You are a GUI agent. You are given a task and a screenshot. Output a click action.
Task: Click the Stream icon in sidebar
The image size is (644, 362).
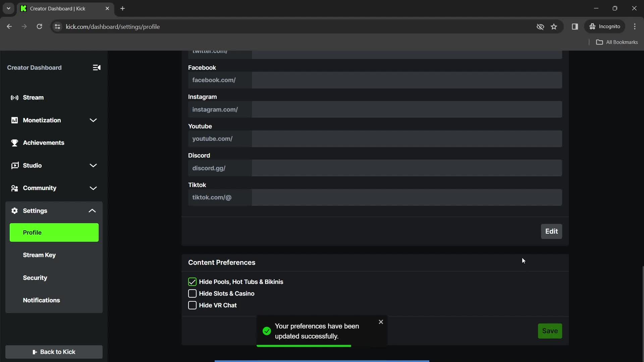(15, 97)
